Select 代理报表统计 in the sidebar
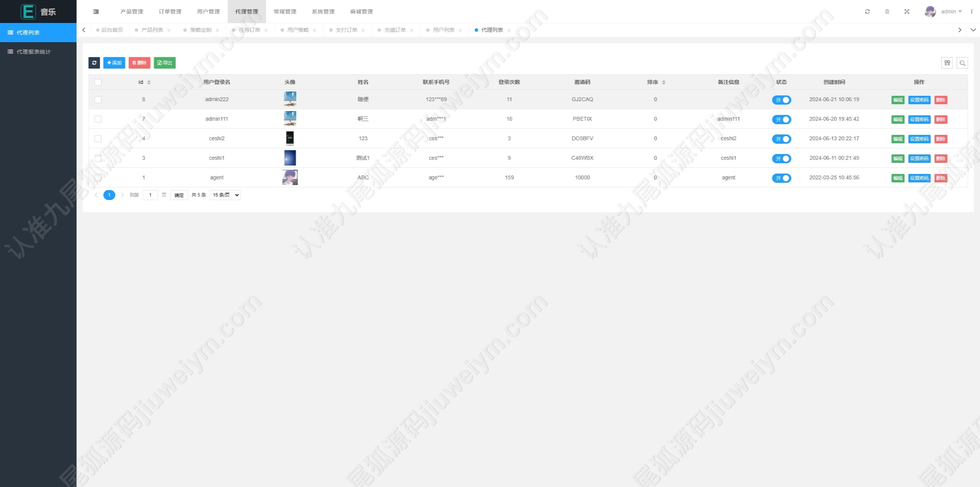 coord(34,52)
